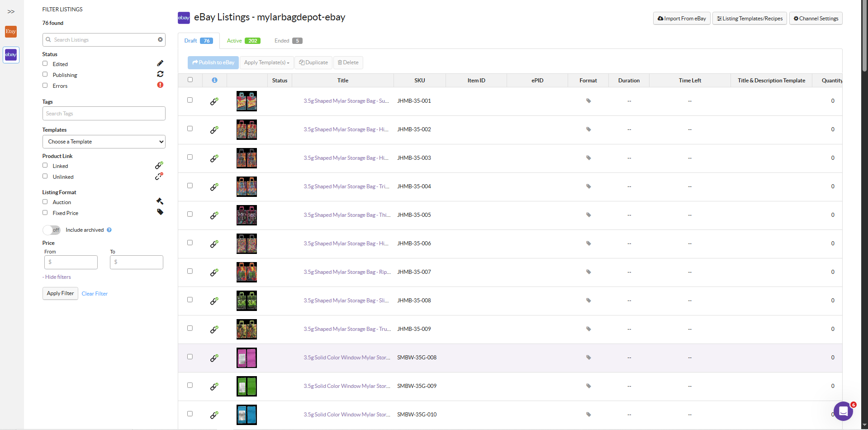Select the checkbox for row JHMB-35-003
868x430 pixels.
(190, 157)
